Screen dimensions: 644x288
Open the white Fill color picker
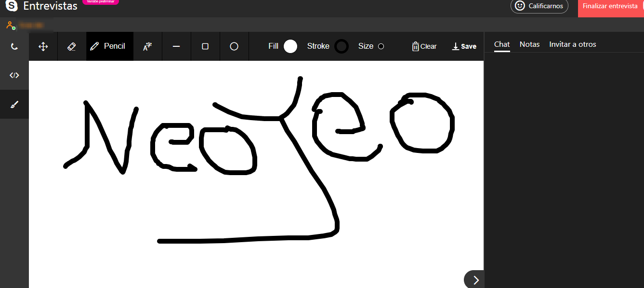click(x=290, y=46)
